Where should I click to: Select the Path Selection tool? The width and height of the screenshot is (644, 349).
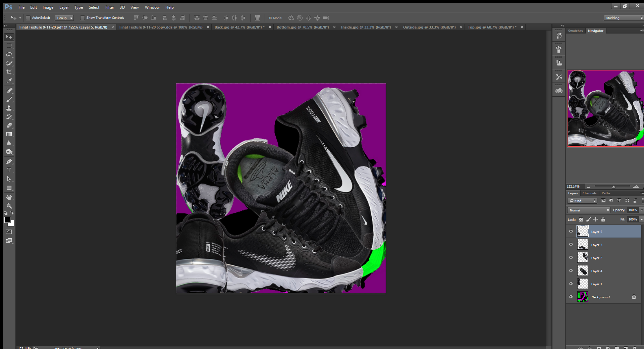(x=9, y=179)
